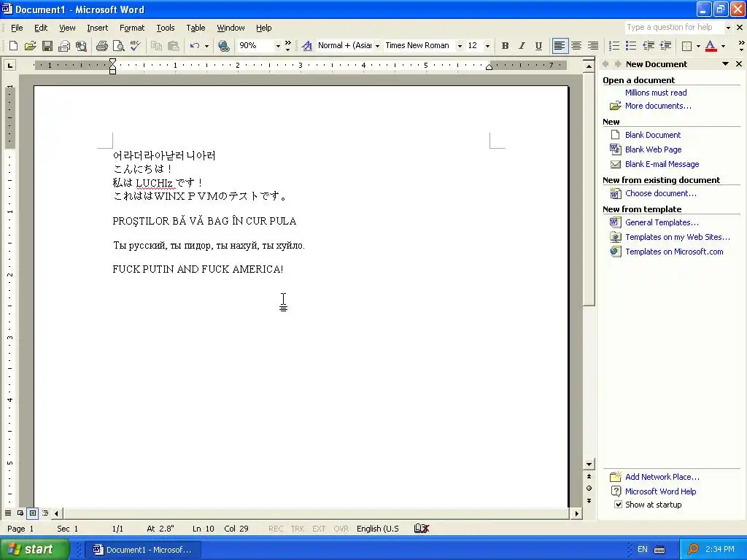The width and height of the screenshot is (747, 560).
Task: Click the Undo arrow icon
Action: pos(194,46)
